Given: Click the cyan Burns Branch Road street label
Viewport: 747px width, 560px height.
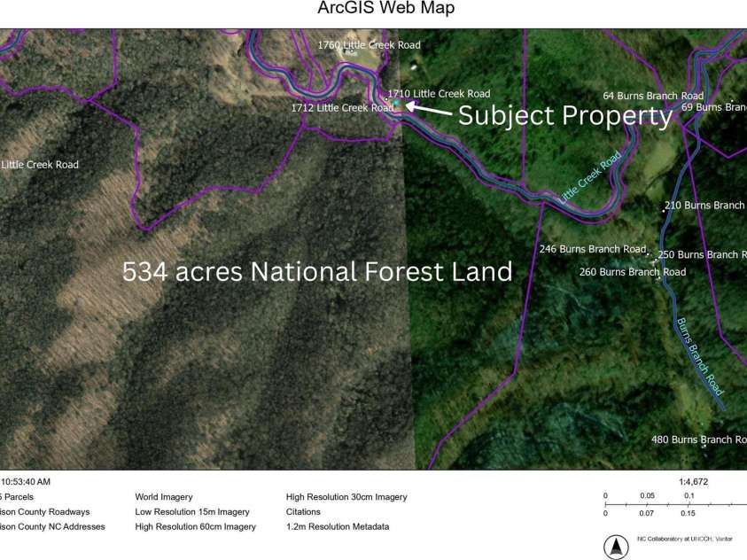Looking at the screenshot, I should pos(700,357).
